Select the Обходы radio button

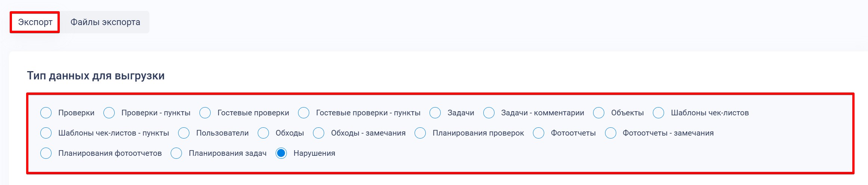[263, 133]
